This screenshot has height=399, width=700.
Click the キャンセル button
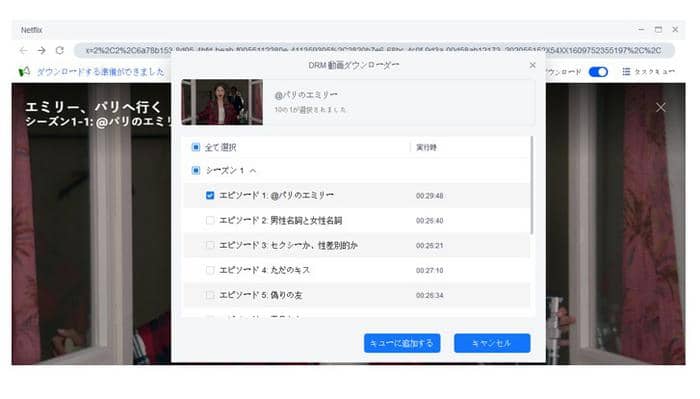(492, 343)
